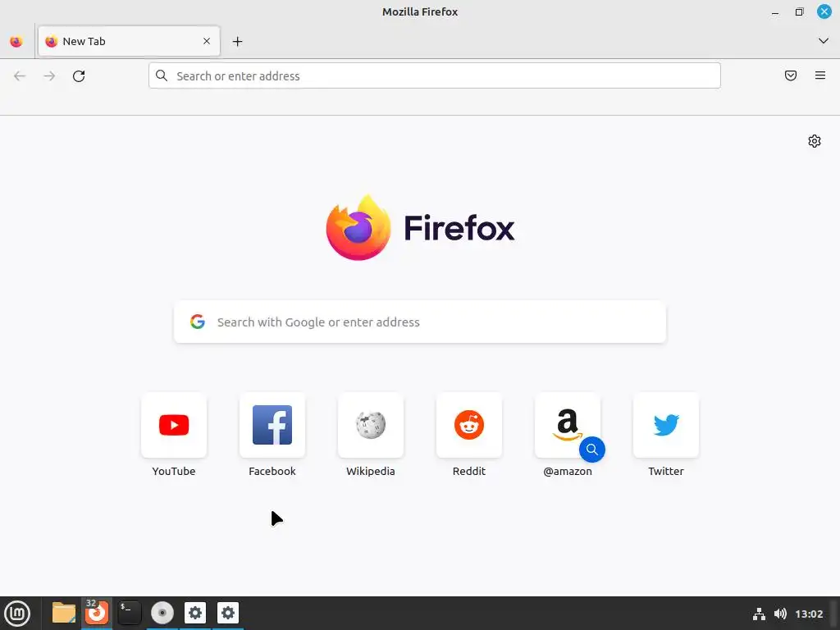Close the New Tab tab
Viewport: 840px width, 630px height.
point(207,41)
